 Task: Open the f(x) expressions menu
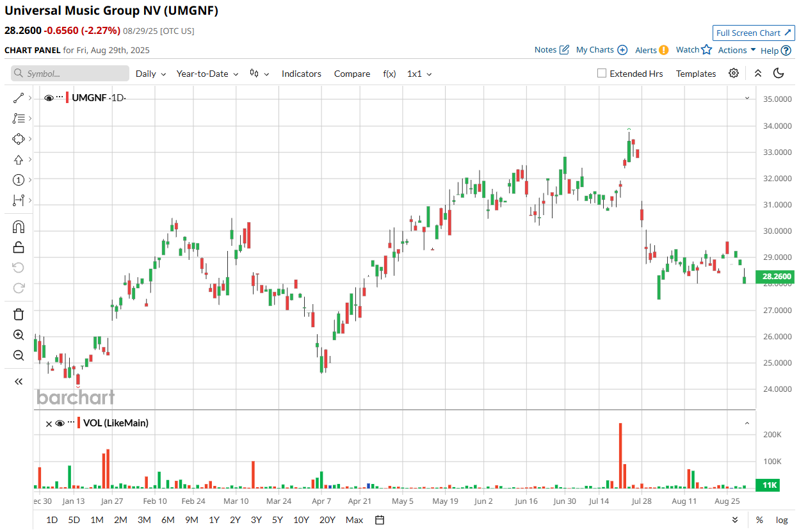[x=389, y=74]
